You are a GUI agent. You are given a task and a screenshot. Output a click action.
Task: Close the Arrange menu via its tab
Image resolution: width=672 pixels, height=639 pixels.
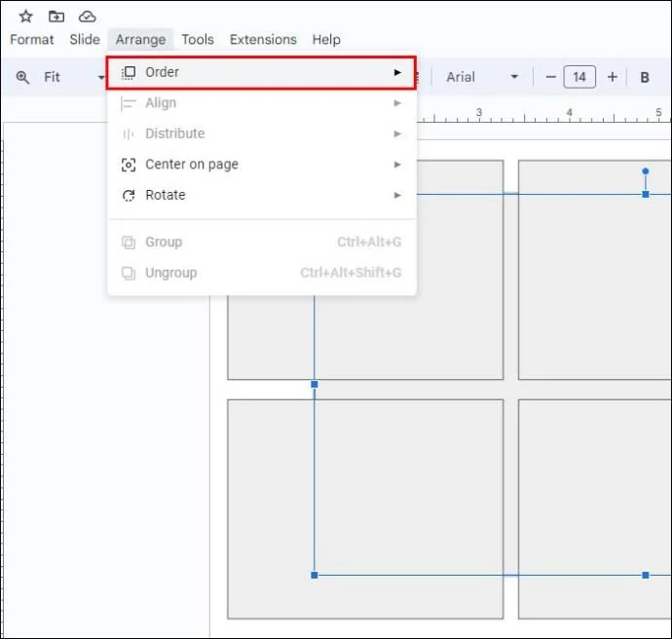point(140,39)
